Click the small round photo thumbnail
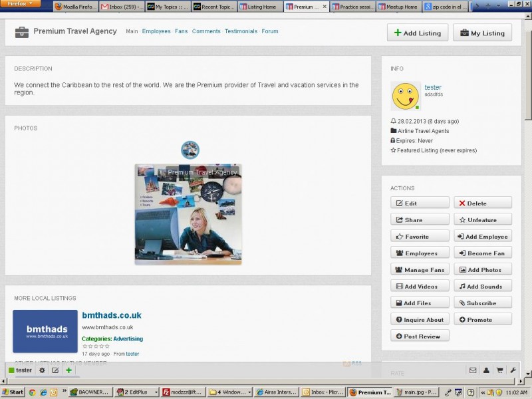The width and height of the screenshot is (532, 399). tap(190, 150)
